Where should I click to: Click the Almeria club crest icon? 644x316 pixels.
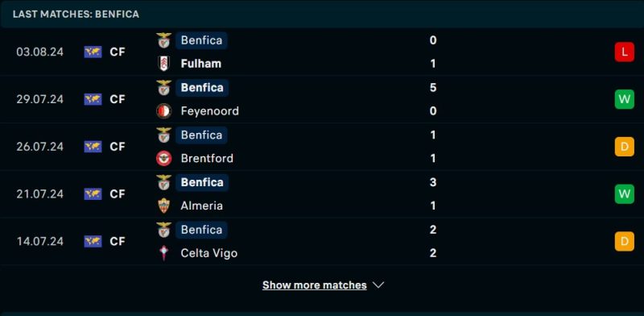pyautogui.click(x=164, y=206)
